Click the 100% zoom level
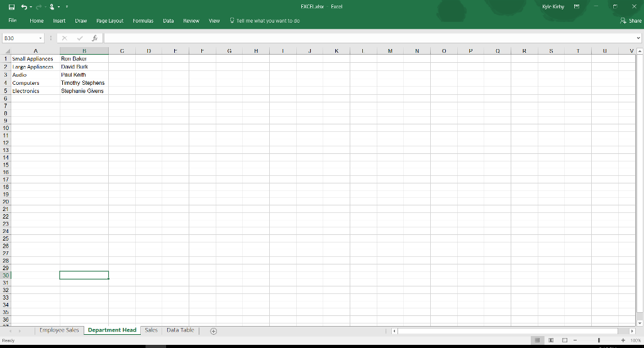This screenshot has height=348, width=644. tap(635, 340)
